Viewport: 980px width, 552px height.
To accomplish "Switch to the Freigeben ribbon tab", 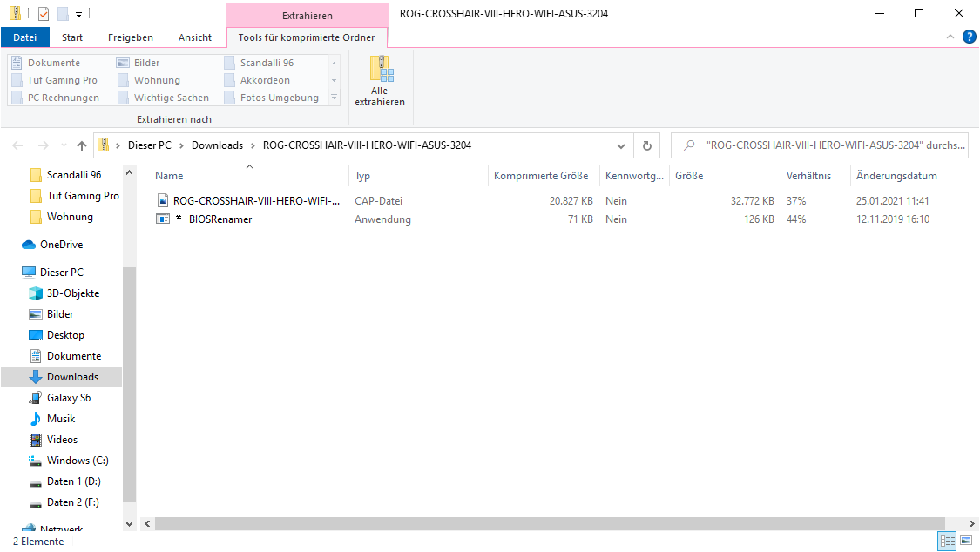I will [130, 37].
